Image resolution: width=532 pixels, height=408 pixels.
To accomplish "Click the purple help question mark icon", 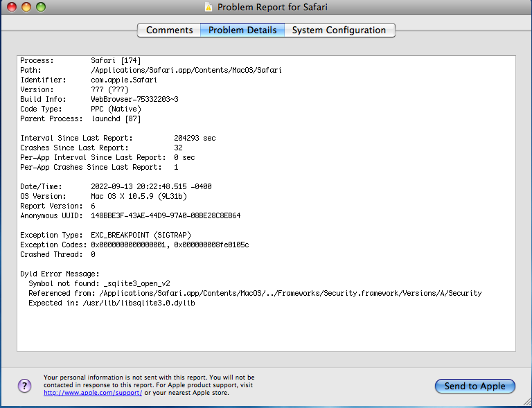I will (25, 386).
